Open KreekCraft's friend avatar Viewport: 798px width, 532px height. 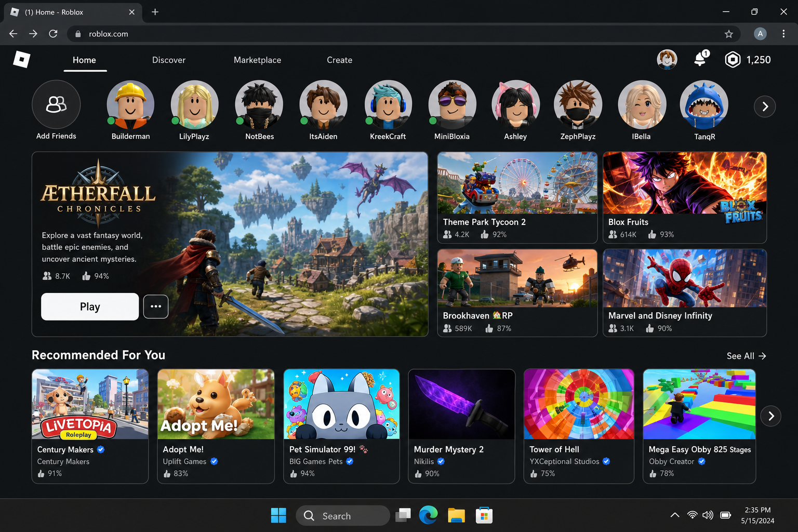pyautogui.click(x=388, y=104)
